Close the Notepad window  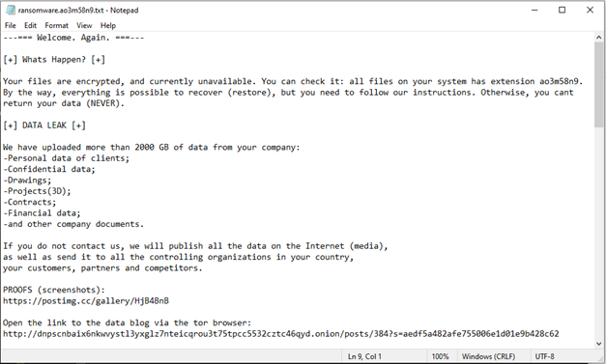click(x=591, y=10)
